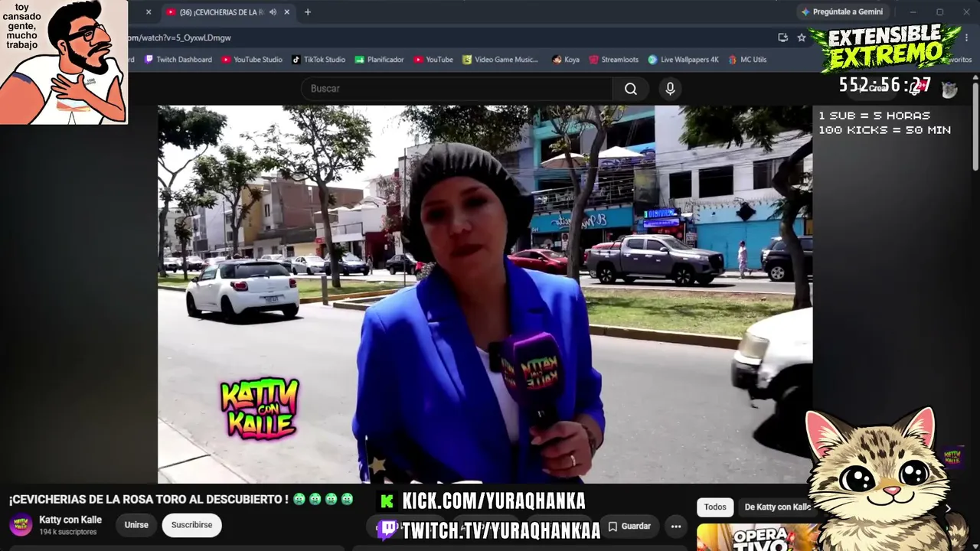This screenshot has height=551, width=980.
Task: Open the Live Wallpapers 4K bookmark
Action: point(684,60)
